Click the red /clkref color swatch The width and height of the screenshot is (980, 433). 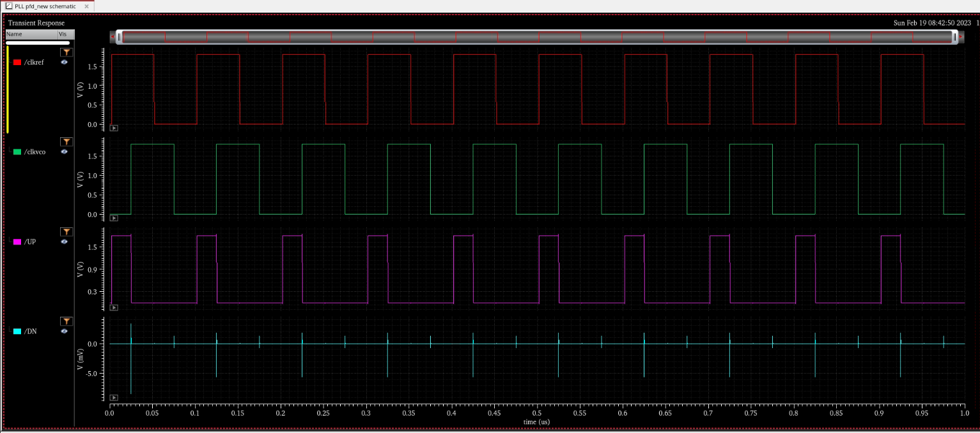[x=17, y=62]
